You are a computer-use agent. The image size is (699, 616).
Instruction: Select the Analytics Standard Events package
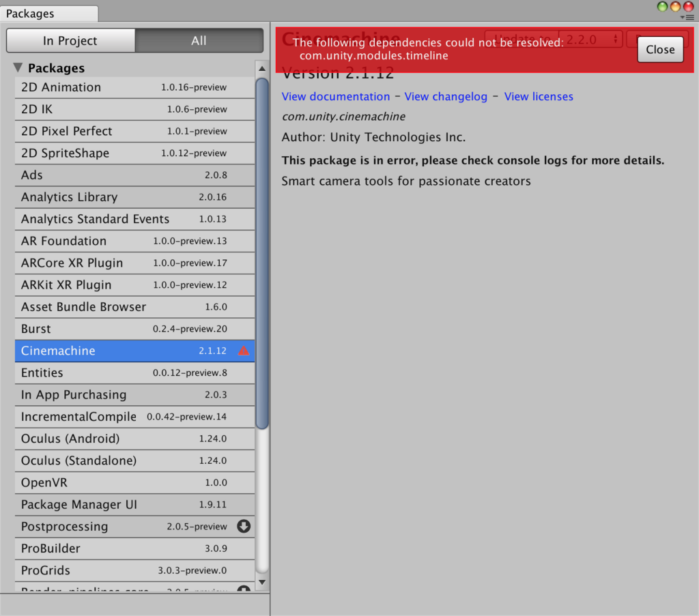(x=134, y=219)
